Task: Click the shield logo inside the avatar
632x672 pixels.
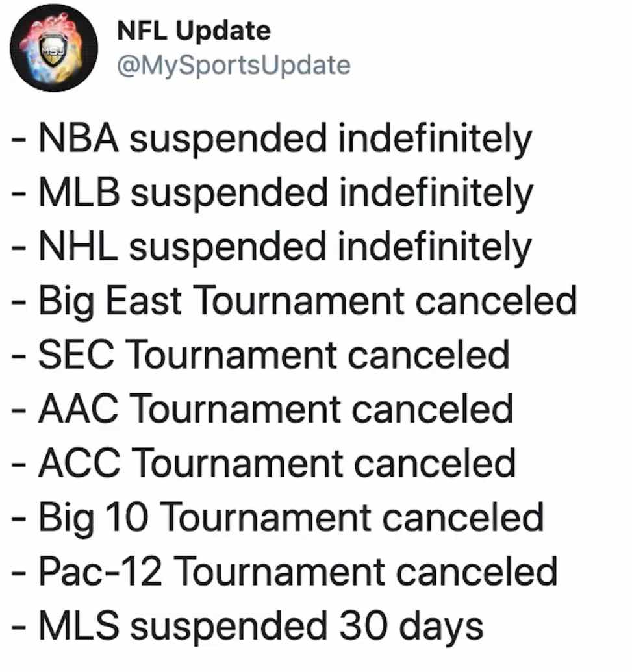Action: 54,51
